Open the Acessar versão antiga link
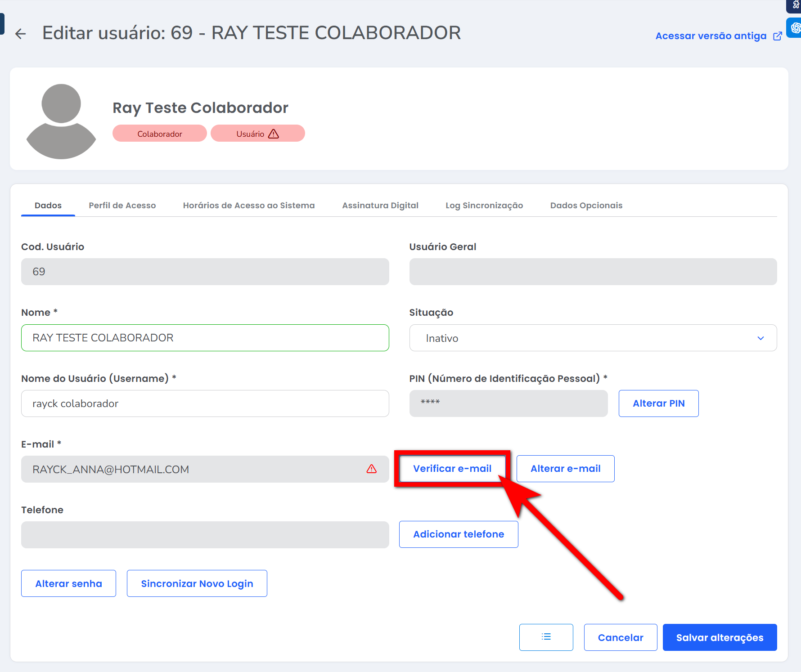Image resolution: width=801 pixels, height=672 pixels. [711, 36]
